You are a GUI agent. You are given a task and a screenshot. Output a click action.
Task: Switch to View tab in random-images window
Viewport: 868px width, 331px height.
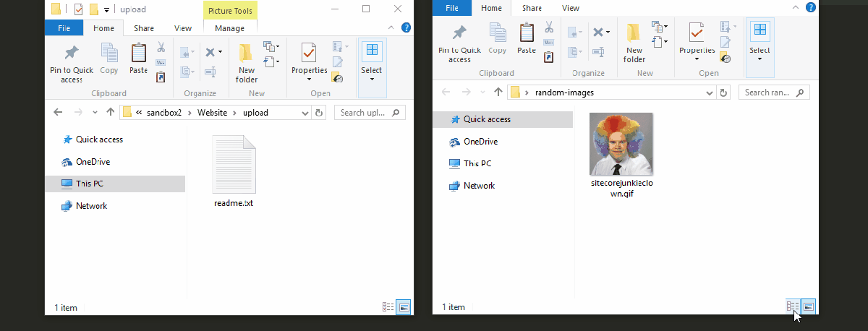(570, 8)
